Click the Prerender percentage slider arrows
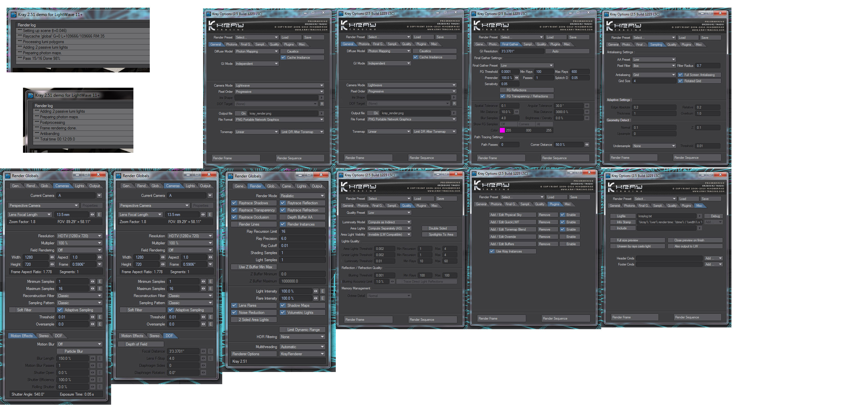 (517, 78)
